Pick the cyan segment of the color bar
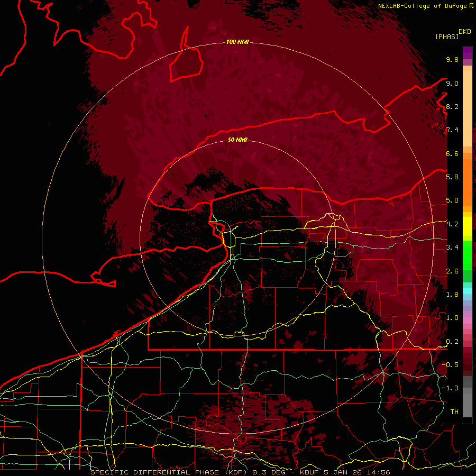 click(467, 291)
